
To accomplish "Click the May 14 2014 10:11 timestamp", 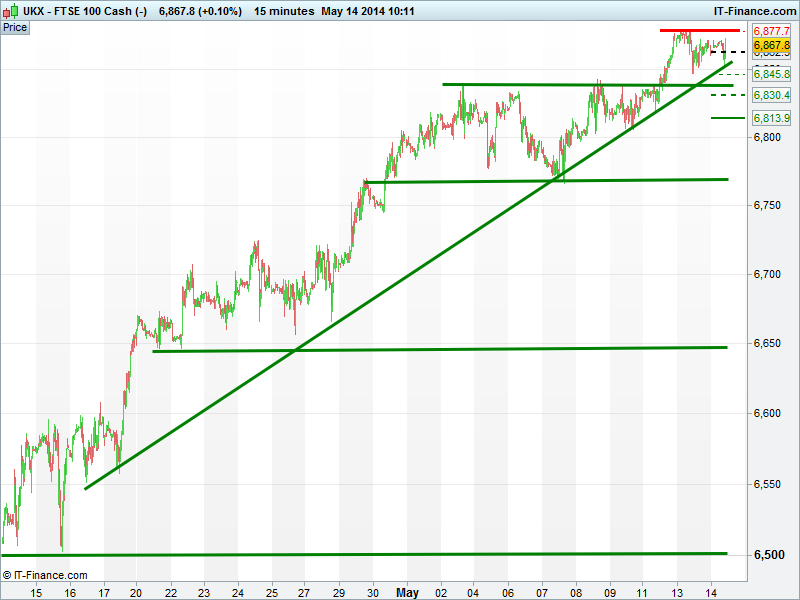I will click(x=367, y=11).
